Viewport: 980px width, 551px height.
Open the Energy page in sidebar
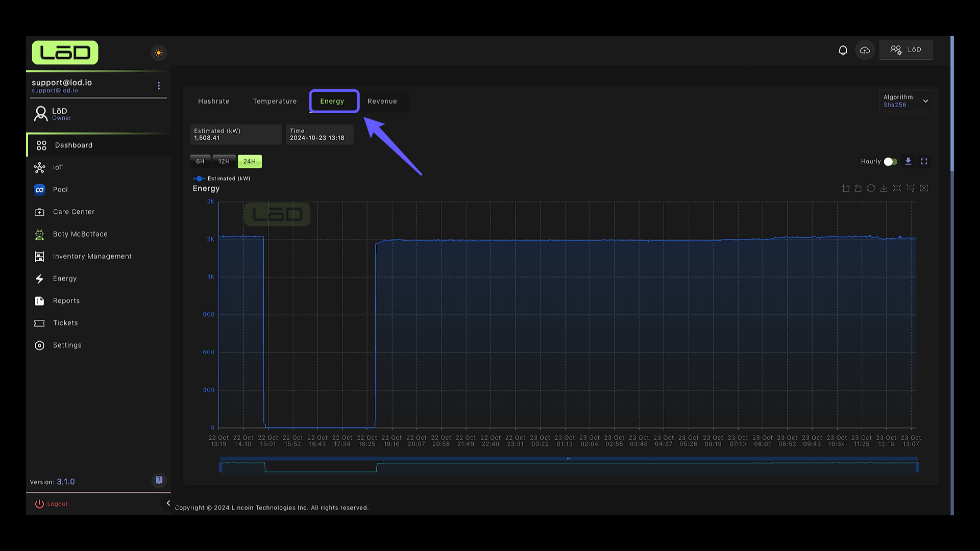98,279
